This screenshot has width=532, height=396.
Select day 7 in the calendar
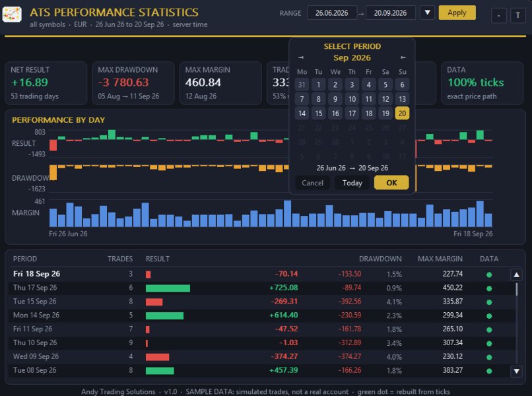(302, 99)
